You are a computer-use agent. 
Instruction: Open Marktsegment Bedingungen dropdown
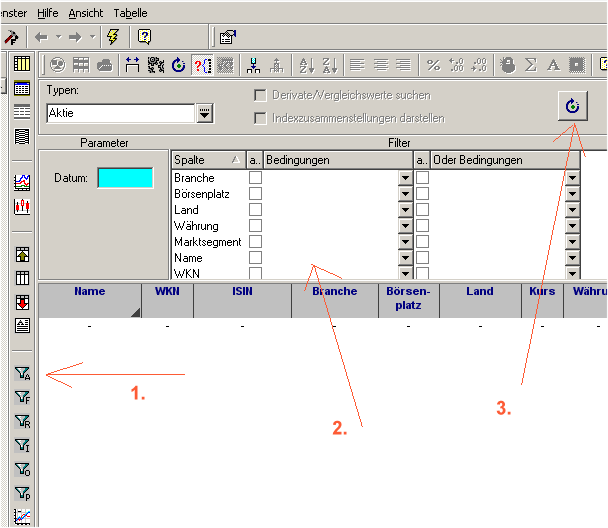(x=405, y=242)
